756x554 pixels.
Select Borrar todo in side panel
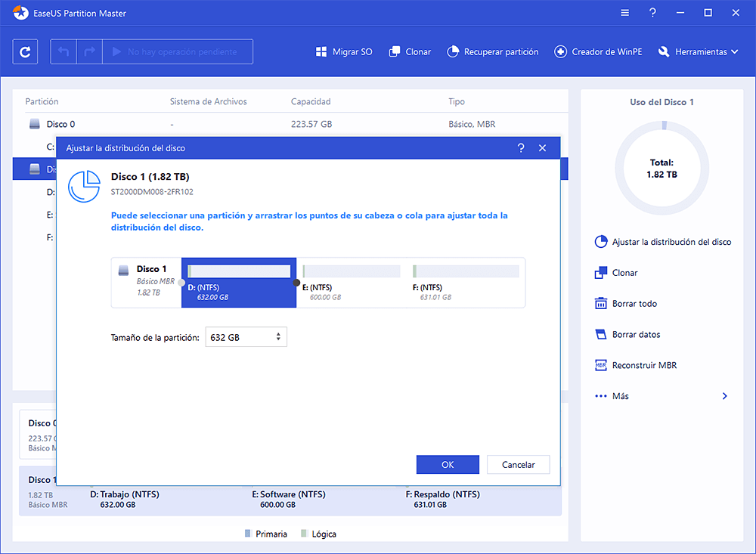point(634,304)
